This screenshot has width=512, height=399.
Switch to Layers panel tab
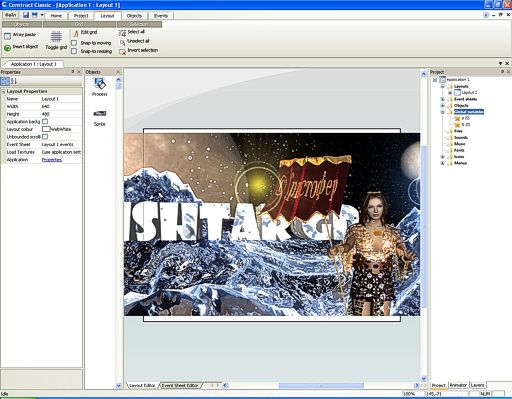point(477,385)
